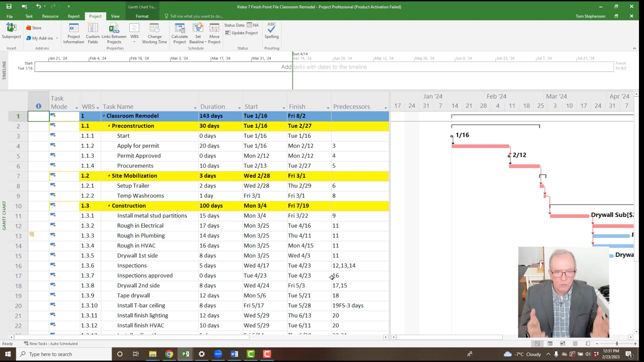Open the Report ribbon tab
Screen dimensions: 644x362
73,16
